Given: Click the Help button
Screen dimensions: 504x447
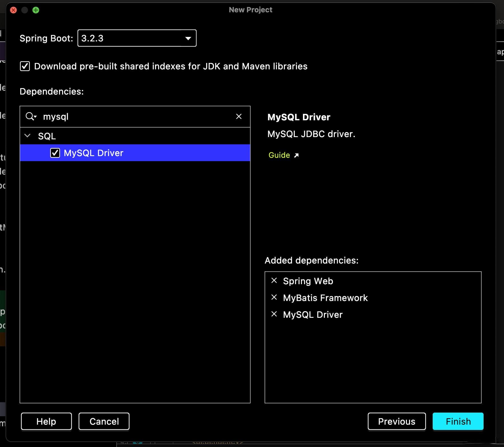Looking at the screenshot, I should coord(46,421).
